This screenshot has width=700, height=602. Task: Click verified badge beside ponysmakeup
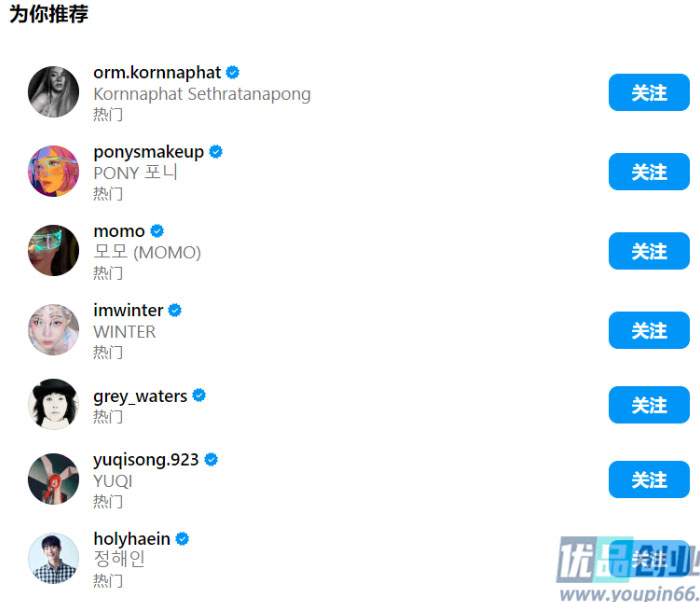(216, 152)
